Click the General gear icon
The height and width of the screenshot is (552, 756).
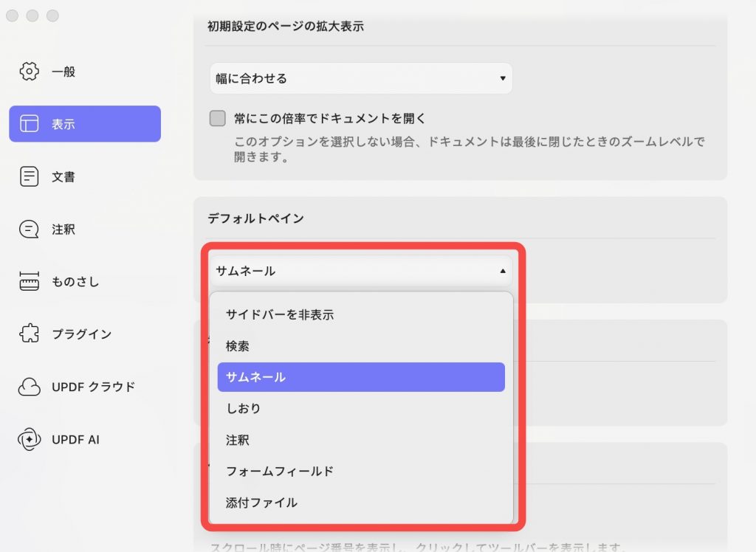pyautogui.click(x=29, y=72)
